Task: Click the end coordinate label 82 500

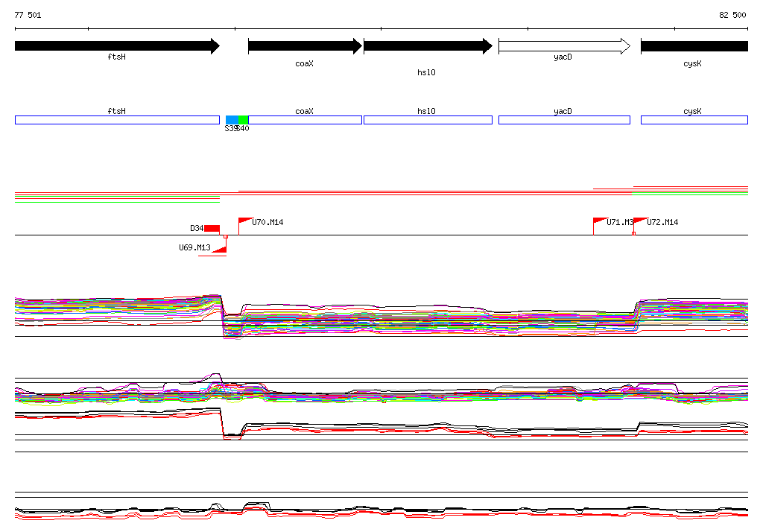Action: click(x=732, y=15)
